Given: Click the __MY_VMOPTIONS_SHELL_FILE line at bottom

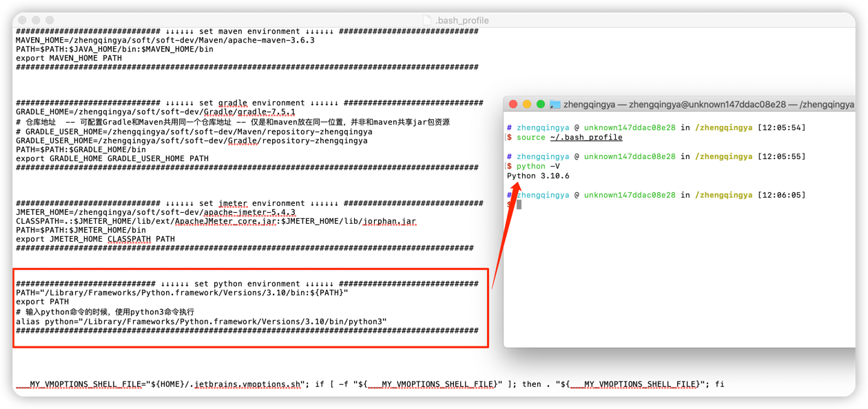Looking at the screenshot, I should (x=369, y=384).
